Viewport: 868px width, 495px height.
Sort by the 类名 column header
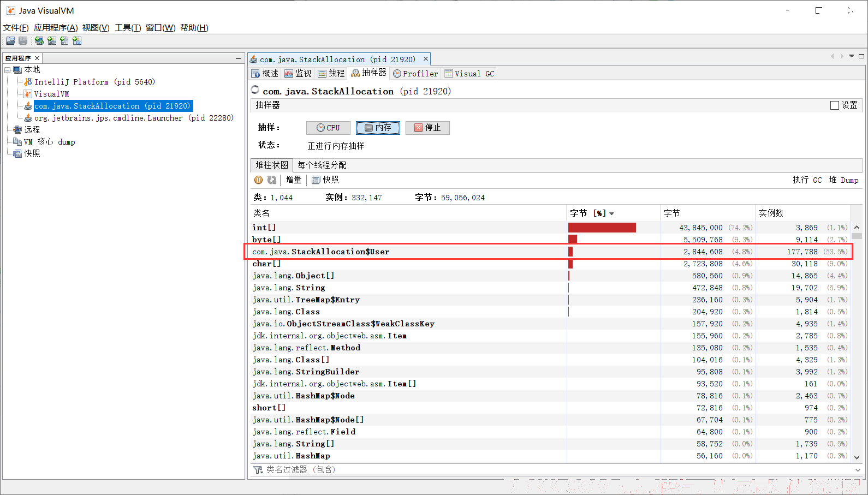pyautogui.click(x=408, y=213)
